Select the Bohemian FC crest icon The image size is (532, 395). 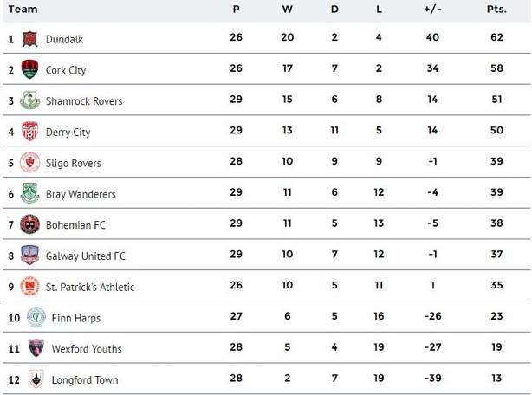point(29,224)
